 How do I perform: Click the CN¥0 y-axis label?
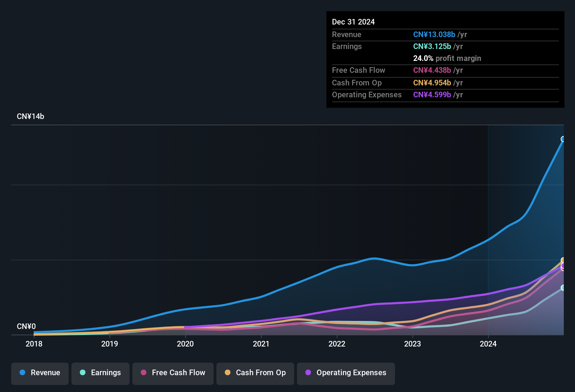(26, 327)
